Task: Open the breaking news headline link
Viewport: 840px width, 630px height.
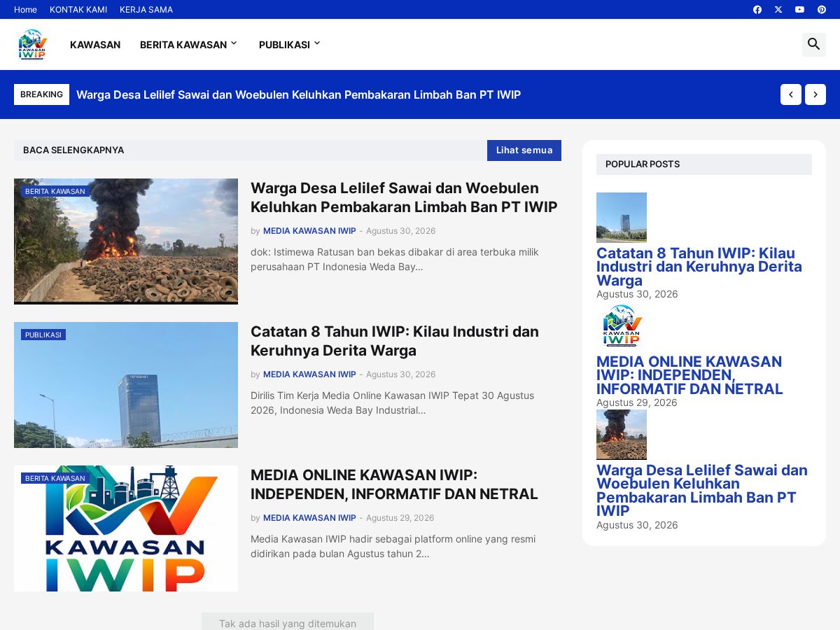Action: point(298,94)
